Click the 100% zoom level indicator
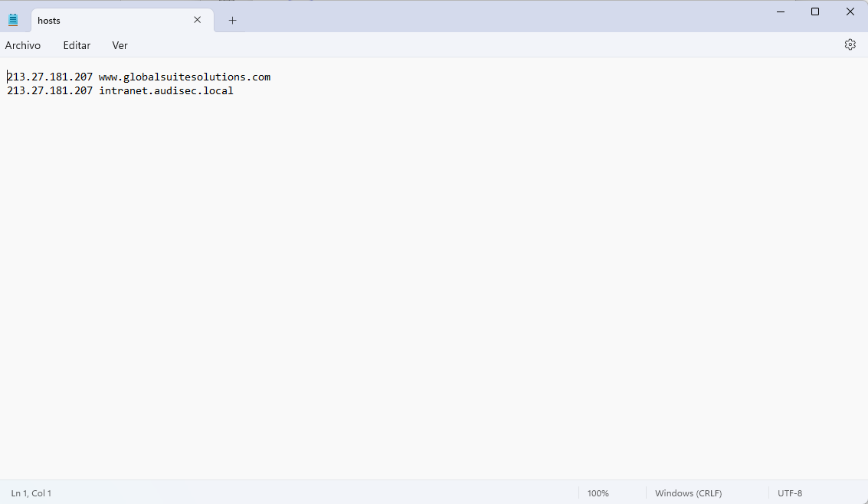This screenshot has height=504, width=868. pyautogui.click(x=598, y=493)
